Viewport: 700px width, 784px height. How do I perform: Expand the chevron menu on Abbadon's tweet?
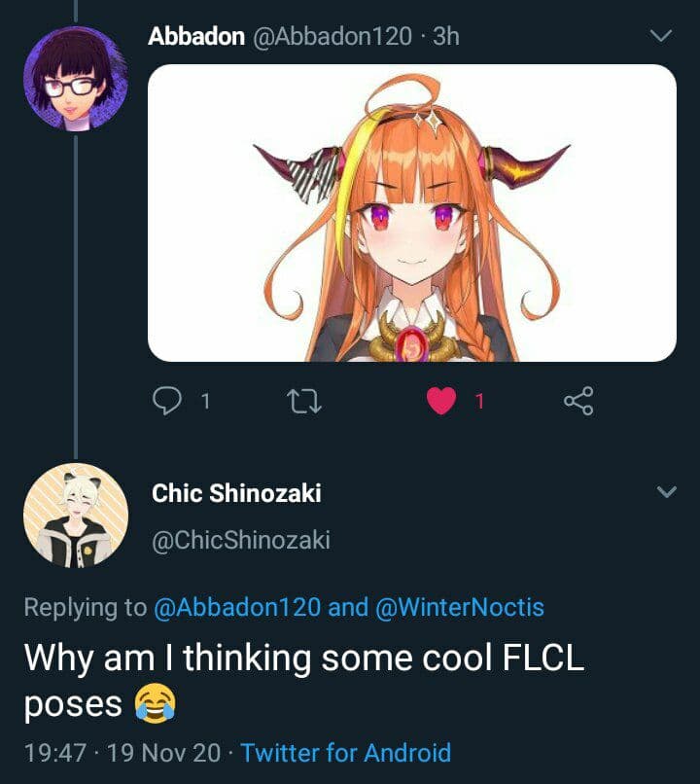click(661, 36)
